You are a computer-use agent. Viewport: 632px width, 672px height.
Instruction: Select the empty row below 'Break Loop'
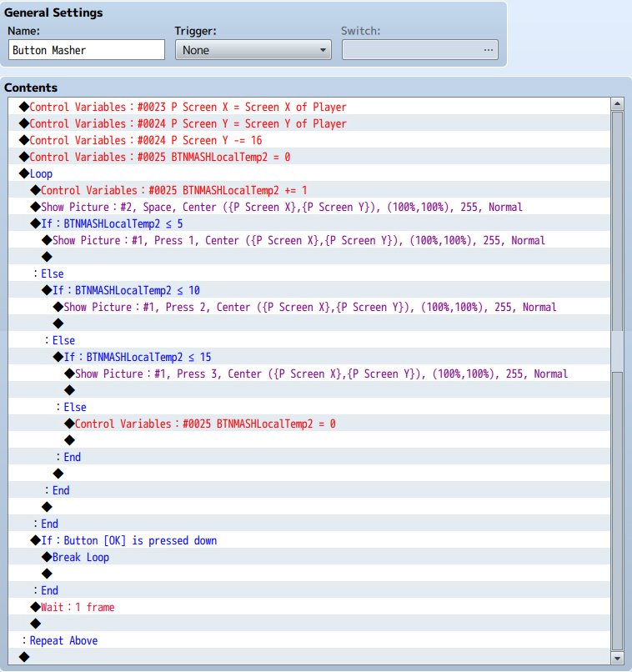[x=309, y=574]
